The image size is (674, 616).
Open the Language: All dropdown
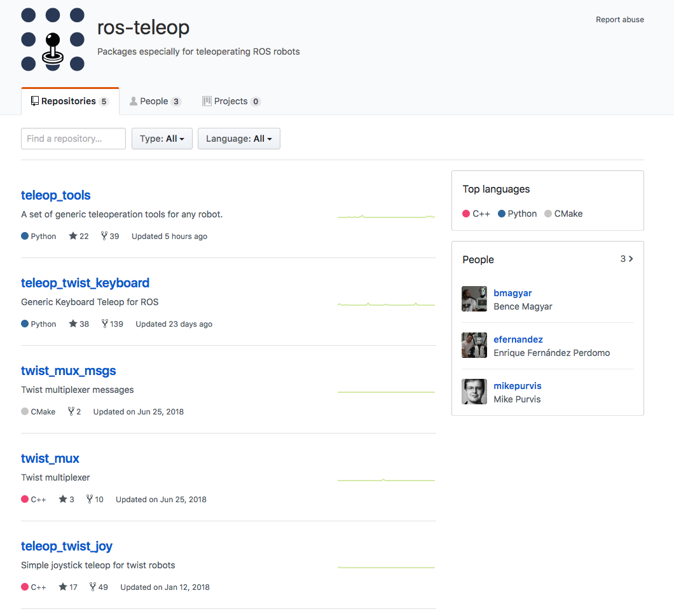[238, 139]
